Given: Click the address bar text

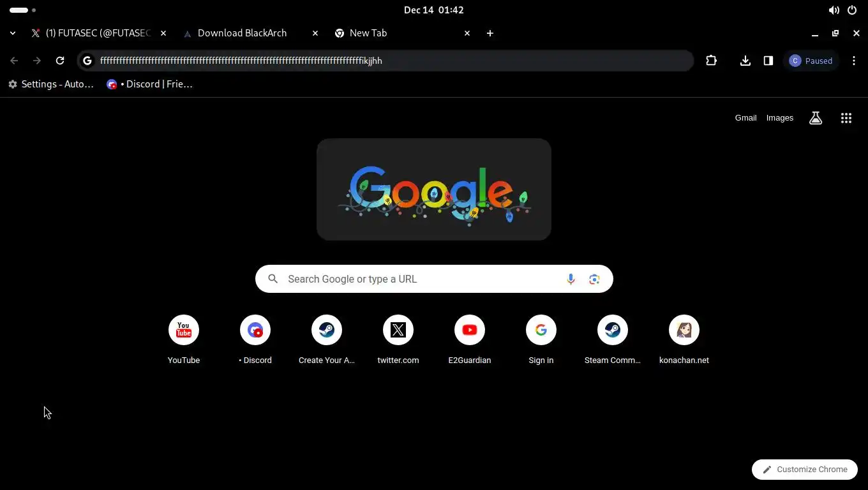Looking at the screenshot, I should (x=241, y=61).
